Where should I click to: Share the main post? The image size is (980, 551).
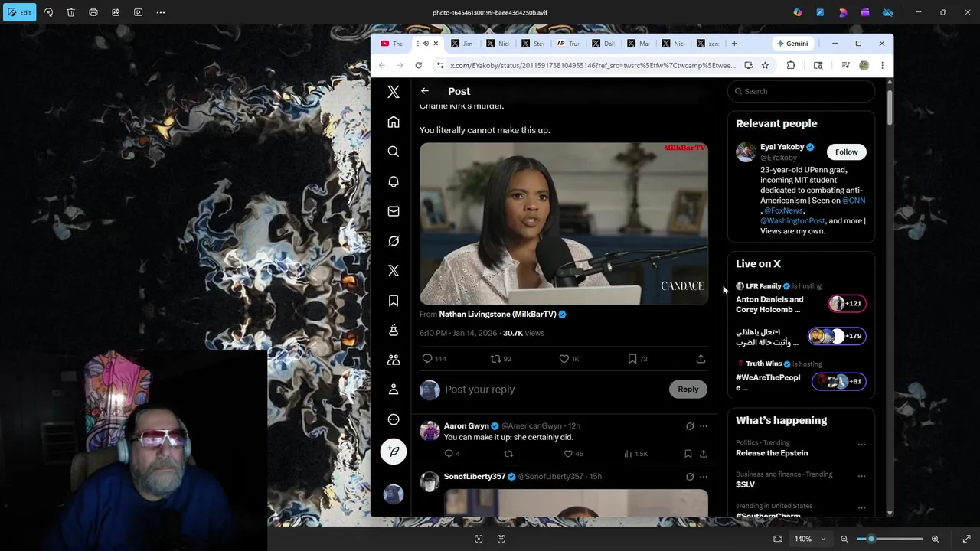coord(701,358)
